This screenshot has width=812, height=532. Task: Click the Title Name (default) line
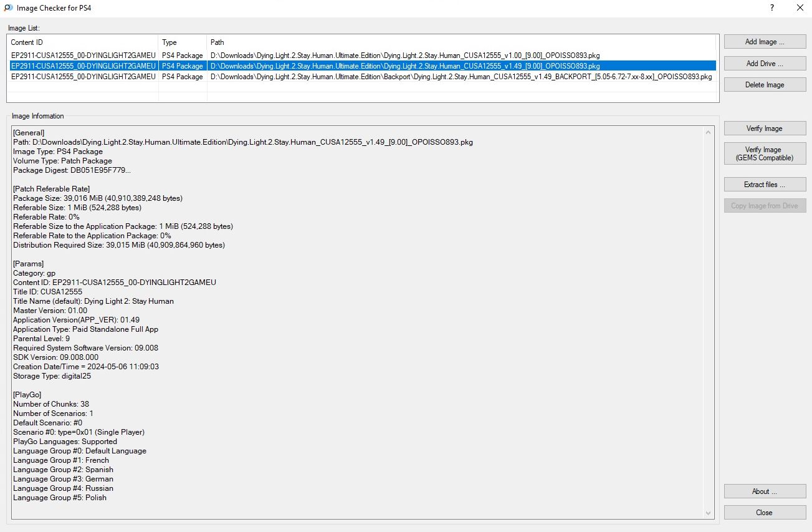coord(93,301)
